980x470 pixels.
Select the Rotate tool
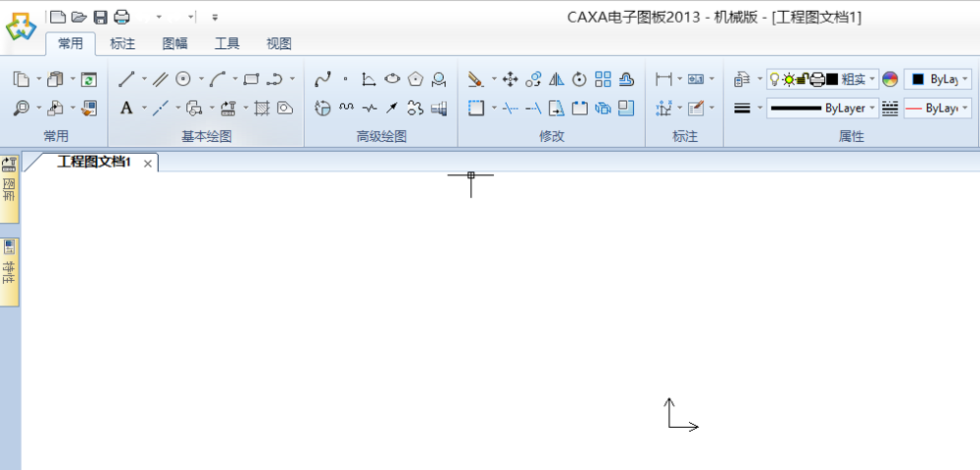click(579, 79)
